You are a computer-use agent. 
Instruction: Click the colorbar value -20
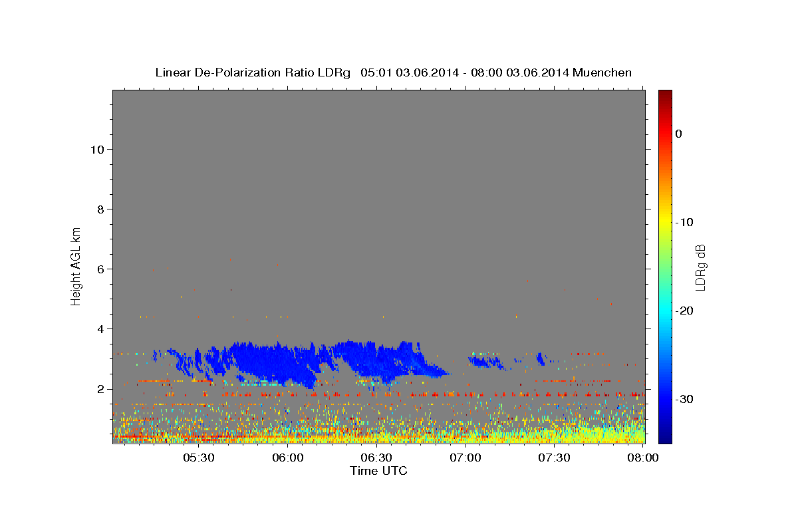click(x=684, y=311)
